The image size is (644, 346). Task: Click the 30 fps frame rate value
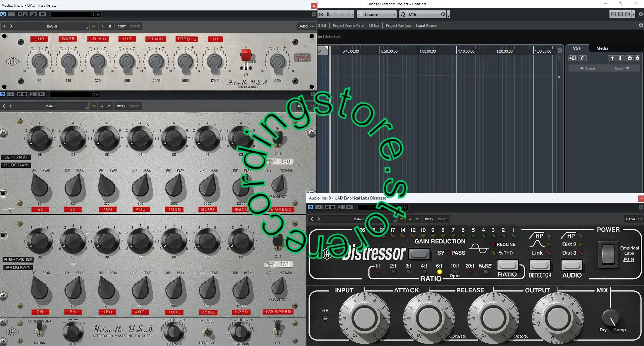pos(374,25)
